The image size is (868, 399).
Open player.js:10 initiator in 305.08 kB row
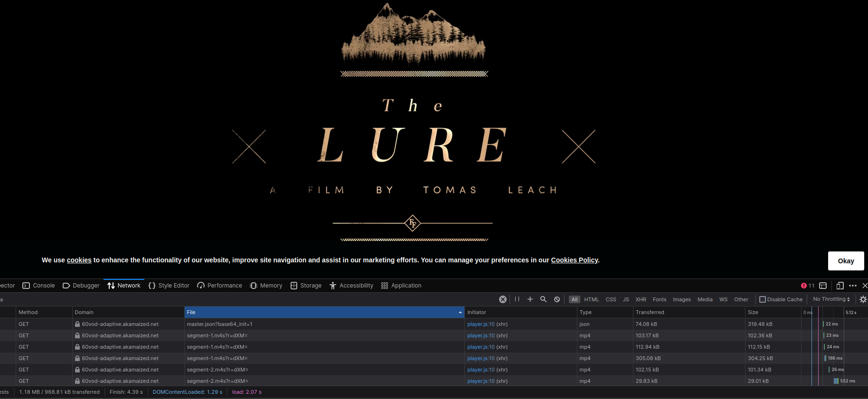[481, 358]
